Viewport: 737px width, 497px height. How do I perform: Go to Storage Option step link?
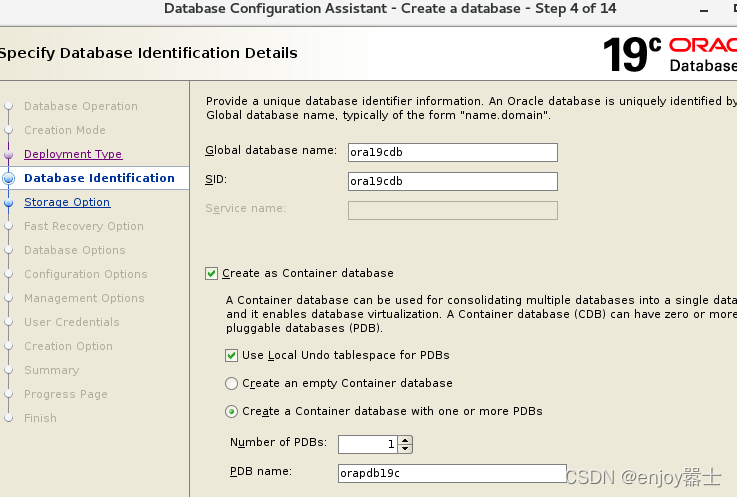(67, 202)
